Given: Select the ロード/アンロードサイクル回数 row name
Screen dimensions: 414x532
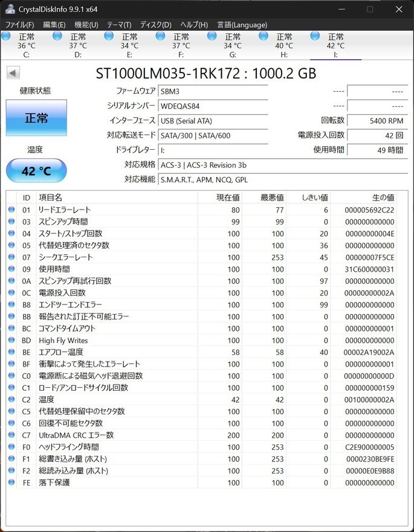Looking at the screenshot, I should pyautogui.click(x=83, y=388).
